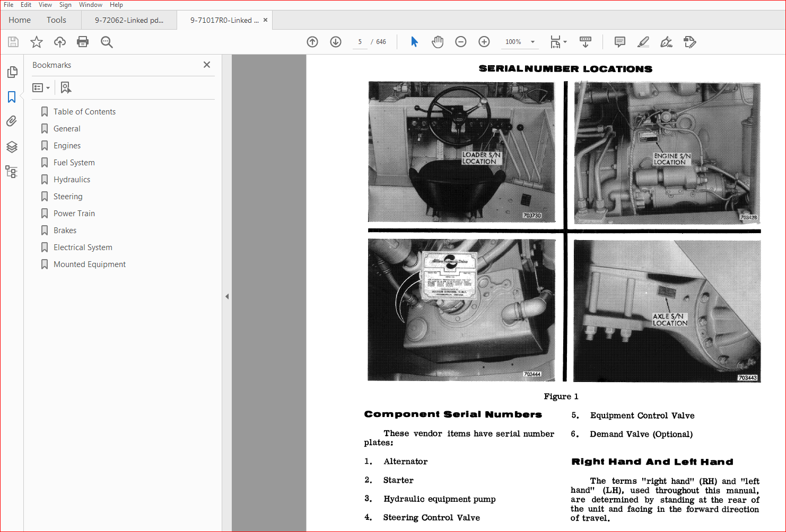The height and width of the screenshot is (532, 786).
Task: Switch to the Home tab
Action: click(x=20, y=20)
